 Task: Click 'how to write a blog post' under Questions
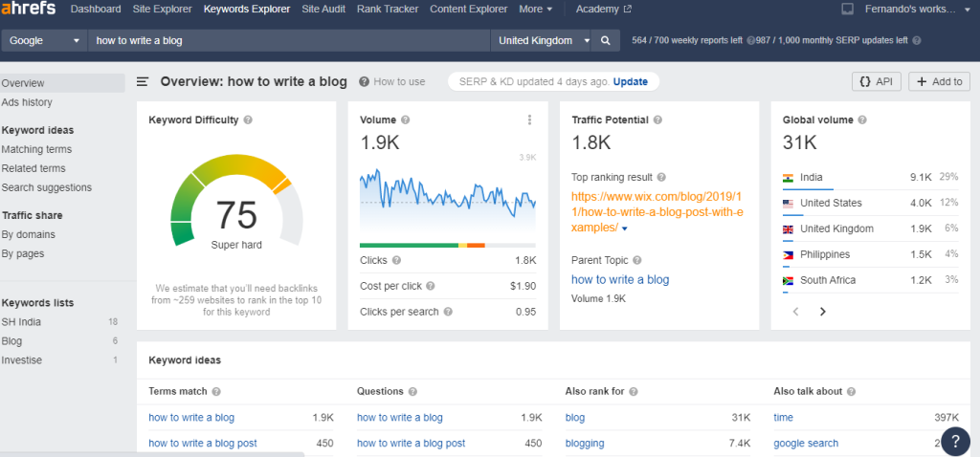(412, 444)
